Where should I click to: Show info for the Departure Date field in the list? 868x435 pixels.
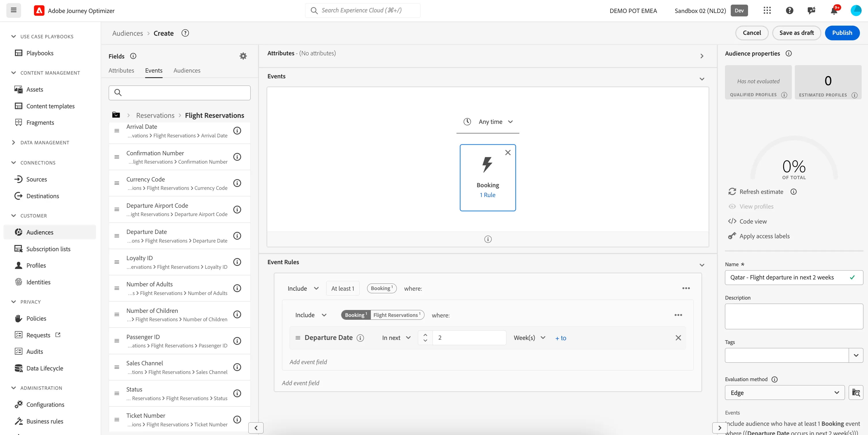tap(237, 236)
